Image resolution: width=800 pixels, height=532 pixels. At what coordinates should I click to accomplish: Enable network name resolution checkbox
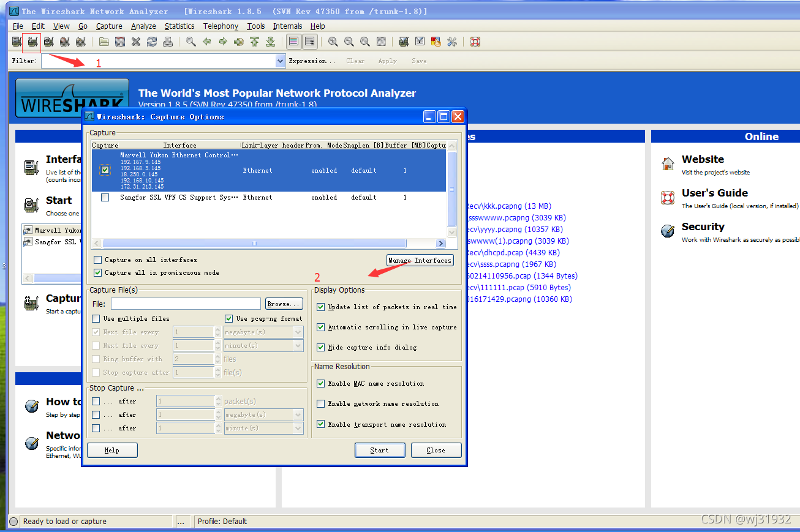click(320, 403)
